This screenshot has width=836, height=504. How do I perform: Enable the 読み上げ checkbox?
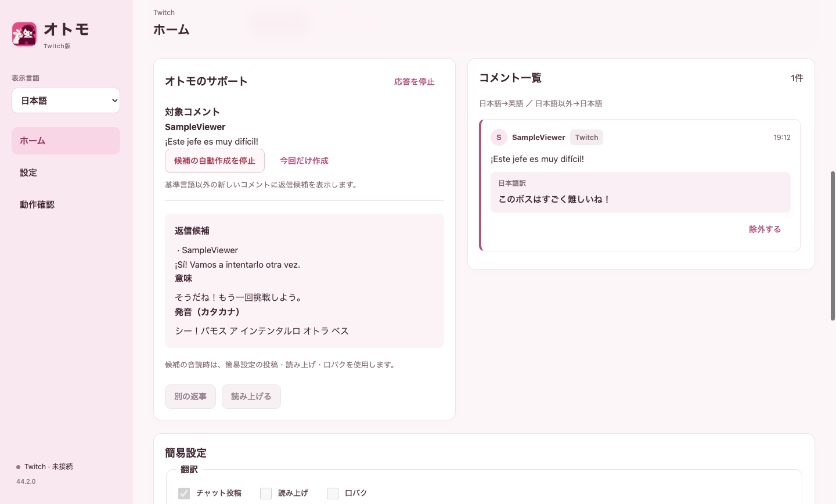point(266,494)
